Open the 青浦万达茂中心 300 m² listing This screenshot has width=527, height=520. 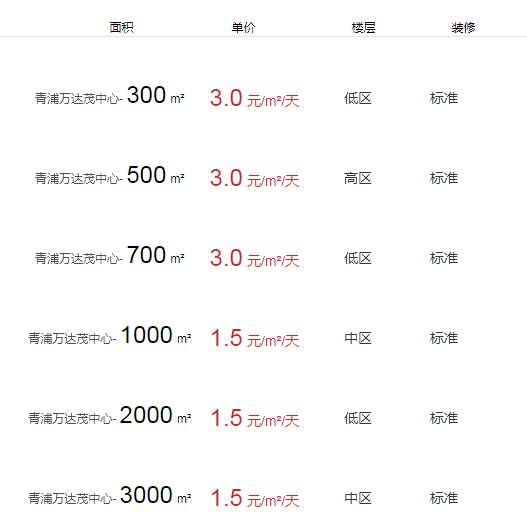coord(110,95)
